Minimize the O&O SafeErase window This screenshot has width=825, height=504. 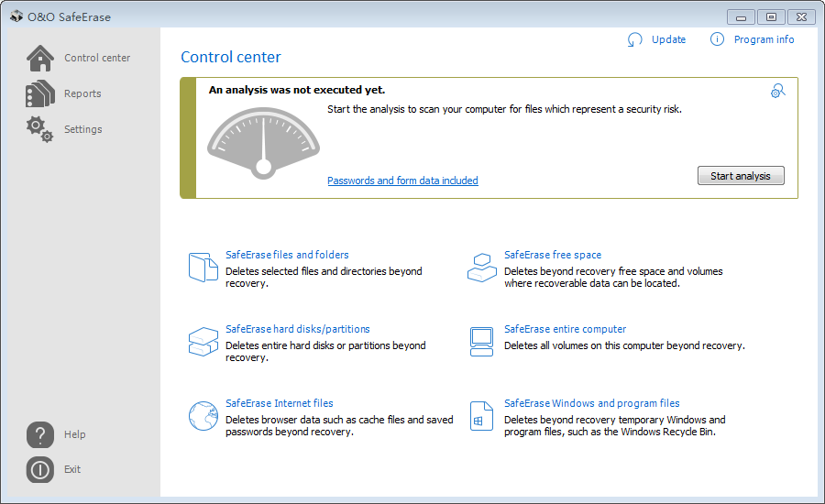pyautogui.click(x=741, y=17)
